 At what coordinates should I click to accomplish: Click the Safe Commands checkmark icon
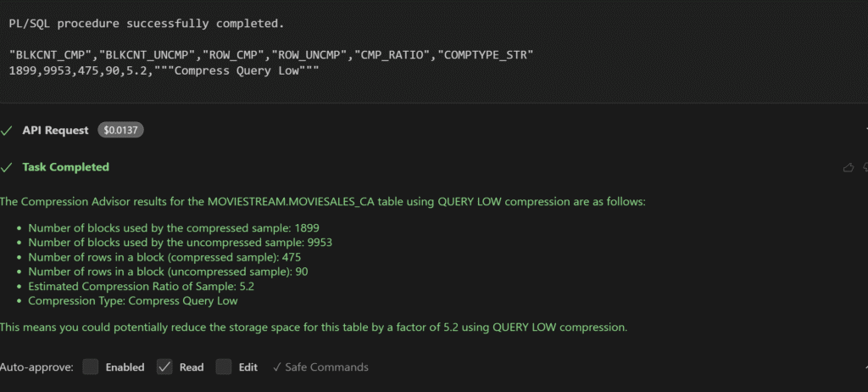click(276, 367)
